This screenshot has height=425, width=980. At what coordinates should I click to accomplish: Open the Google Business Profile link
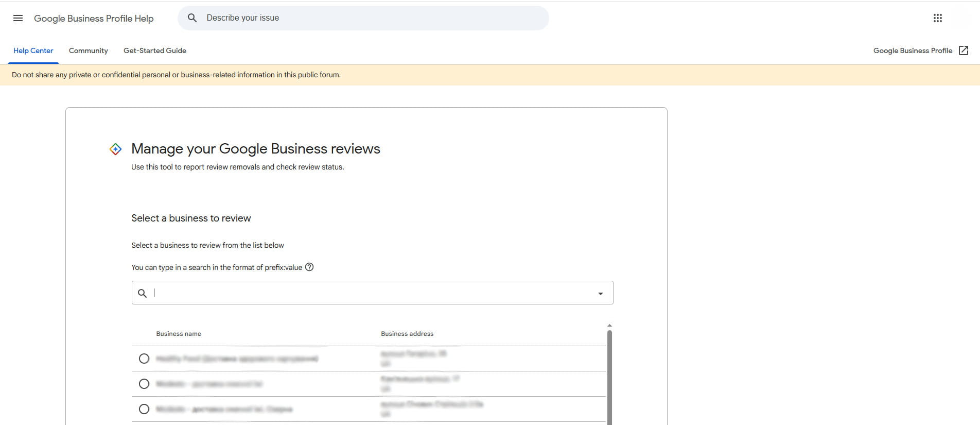[x=913, y=50]
